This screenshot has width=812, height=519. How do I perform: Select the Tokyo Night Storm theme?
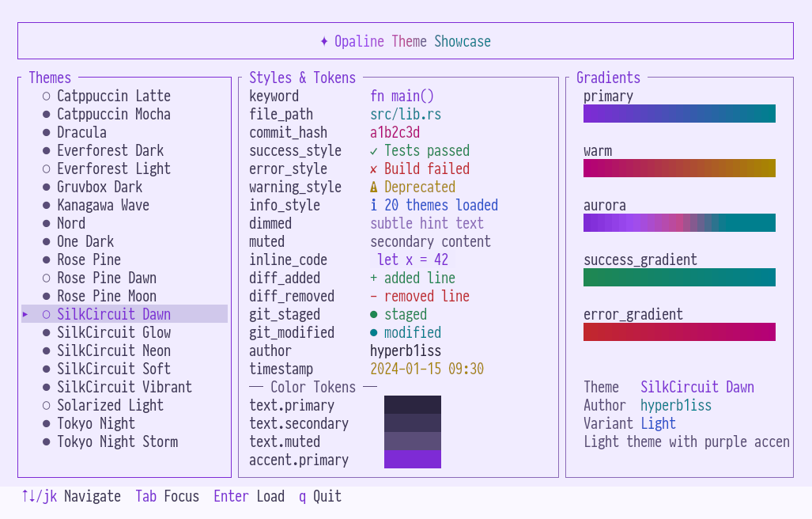[x=124, y=441]
